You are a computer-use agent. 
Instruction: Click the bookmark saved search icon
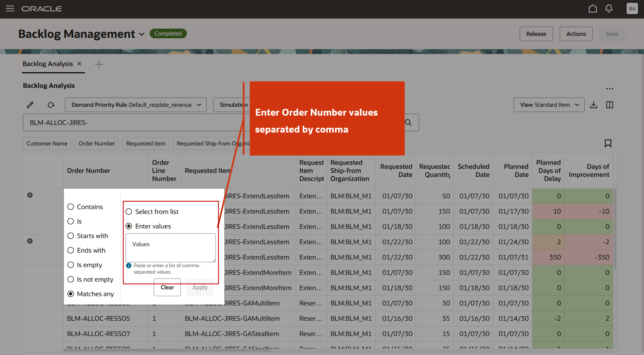pyautogui.click(x=608, y=143)
